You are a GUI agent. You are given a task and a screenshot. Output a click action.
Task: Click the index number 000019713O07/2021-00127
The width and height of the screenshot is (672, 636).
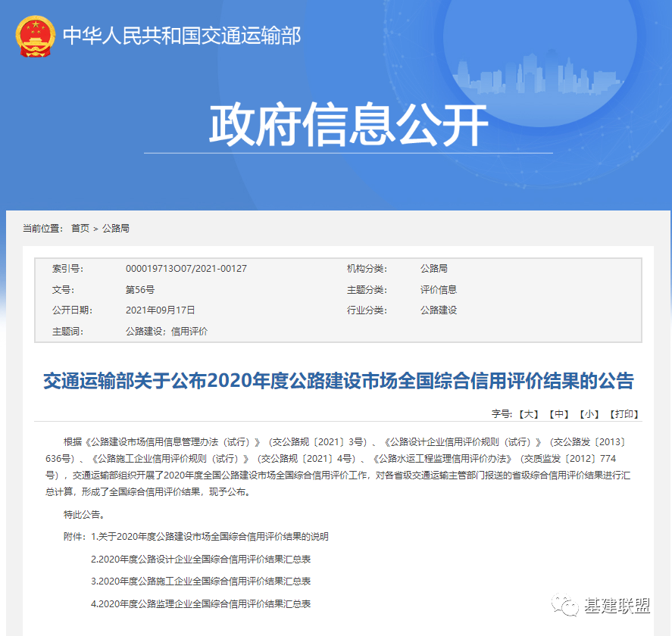click(186, 269)
